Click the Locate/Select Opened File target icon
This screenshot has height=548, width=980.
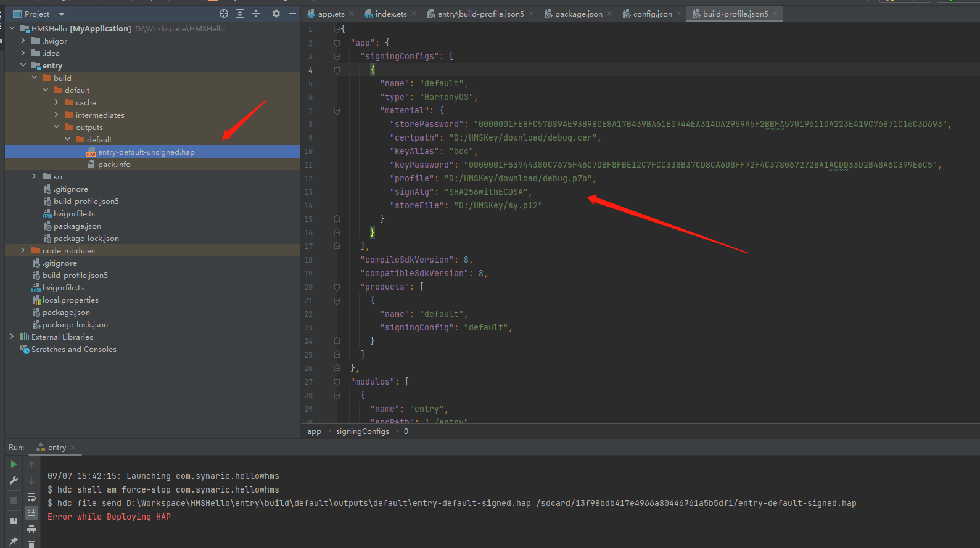(x=224, y=14)
